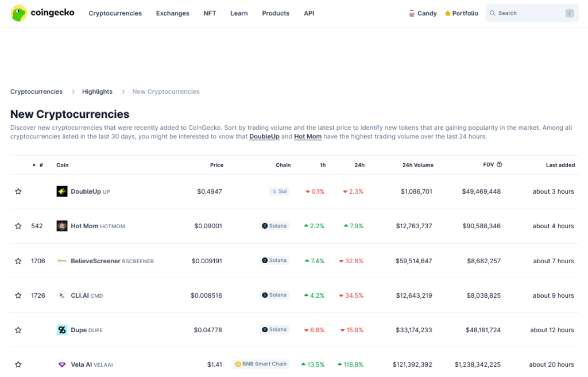
Task: Sort table by Chain column
Action: click(x=283, y=165)
